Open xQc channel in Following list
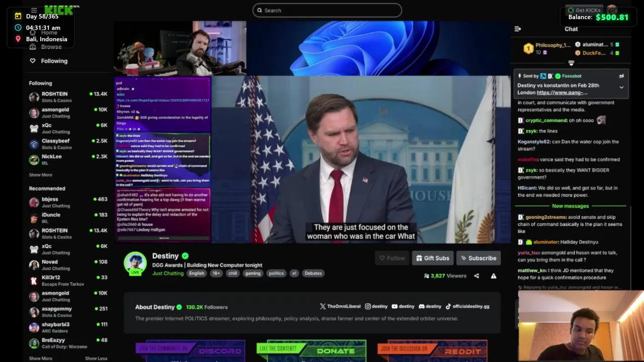Image resolution: width=644 pixels, height=362 pixels. (x=68, y=128)
